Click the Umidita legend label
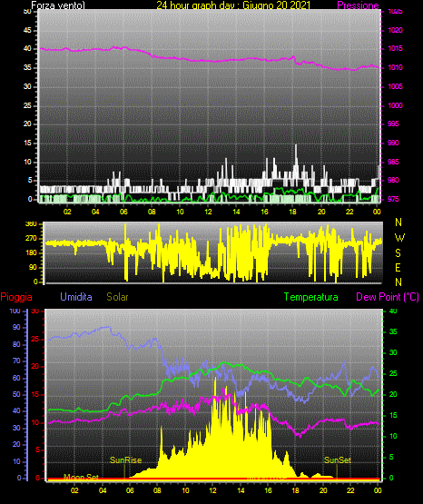This screenshot has width=423, height=504. (76, 297)
